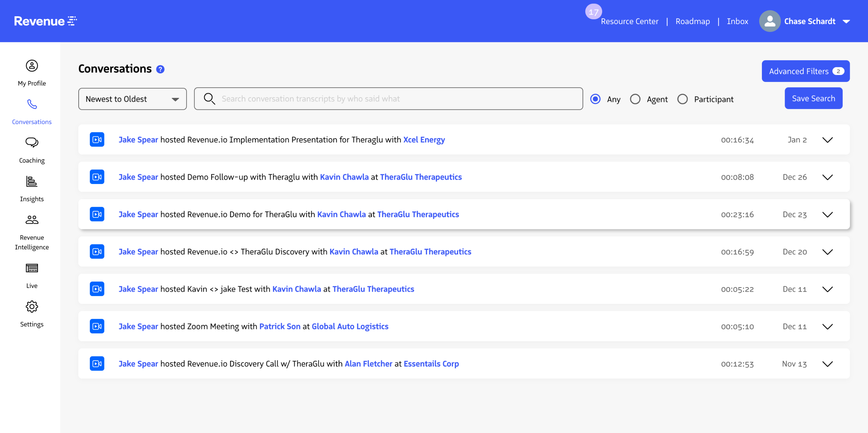
Task: Click video icon for Xcel Energy conversation
Action: (x=97, y=140)
